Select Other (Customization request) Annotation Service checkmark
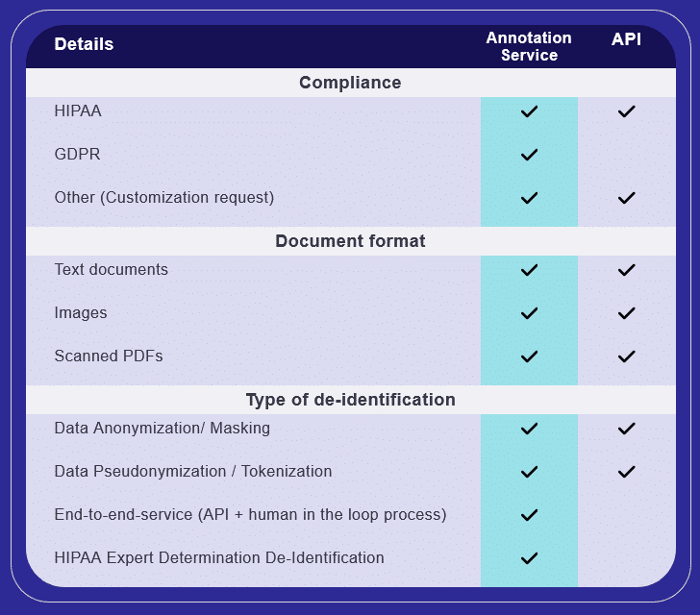Image resolution: width=700 pixels, height=615 pixels. (x=529, y=198)
